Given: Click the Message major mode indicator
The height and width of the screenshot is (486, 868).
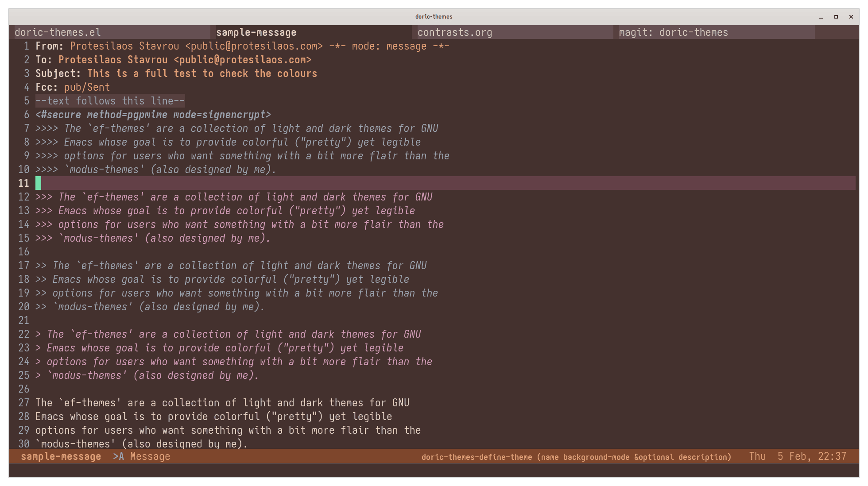Looking at the screenshot, I should [x=150, y=456].
